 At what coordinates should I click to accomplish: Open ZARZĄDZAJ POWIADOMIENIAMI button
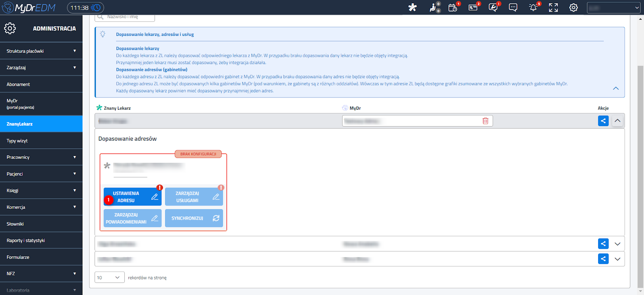coord(132,218)
